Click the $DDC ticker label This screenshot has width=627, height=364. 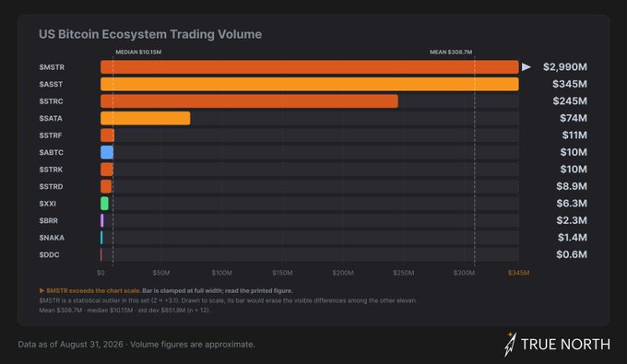click(x=49, y=254)
